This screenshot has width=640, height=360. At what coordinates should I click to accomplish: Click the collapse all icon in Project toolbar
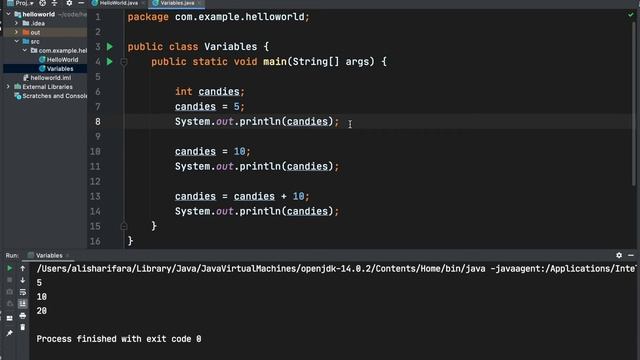tap(54, 3)
